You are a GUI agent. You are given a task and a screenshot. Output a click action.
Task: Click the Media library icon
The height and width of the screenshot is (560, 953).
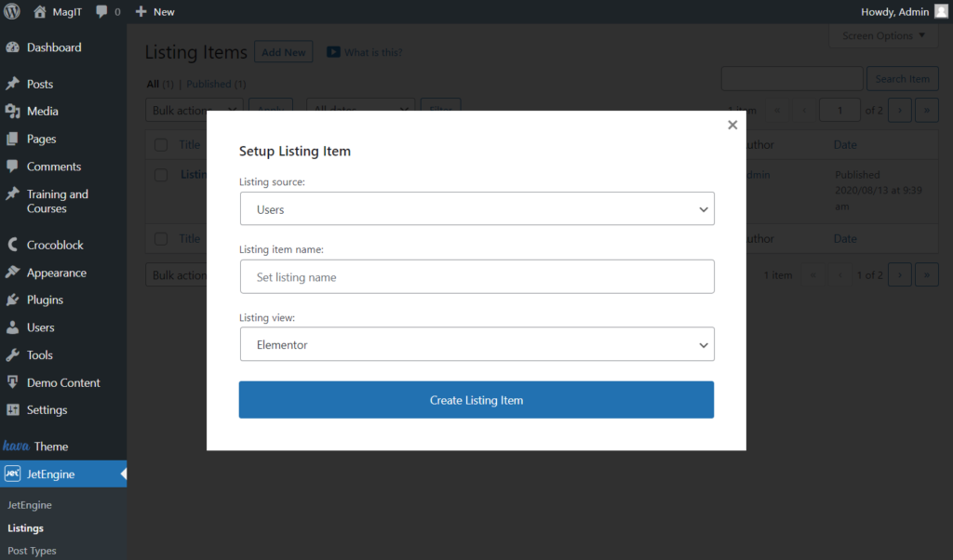pyautogui.click(x=12, y=111)
